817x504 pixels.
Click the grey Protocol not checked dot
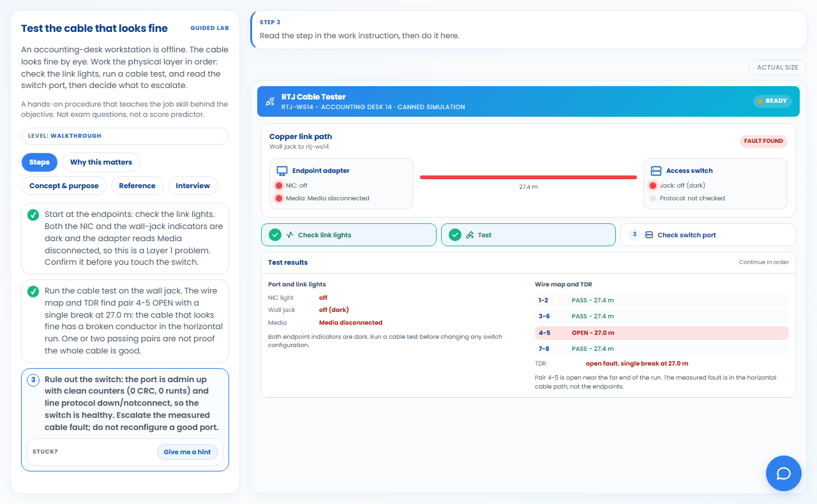[653, 198]
